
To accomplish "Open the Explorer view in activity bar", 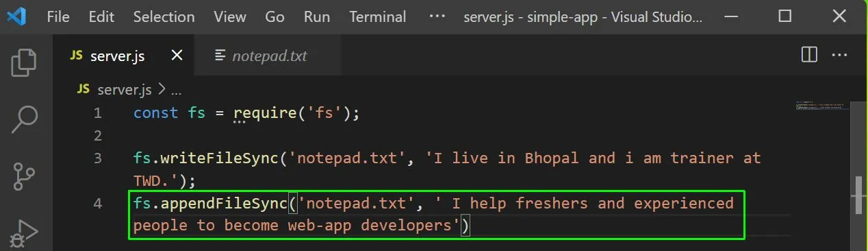I will tap(24, 63).
